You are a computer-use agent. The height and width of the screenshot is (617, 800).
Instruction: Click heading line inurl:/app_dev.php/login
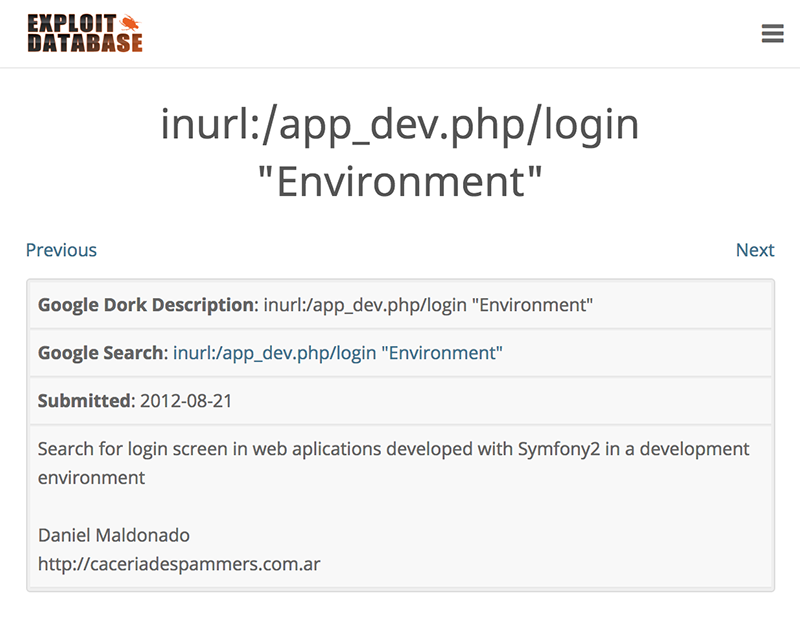[x=400, y=124]
